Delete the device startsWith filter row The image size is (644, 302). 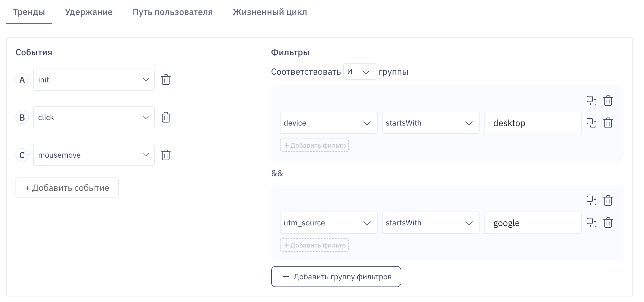608,123
